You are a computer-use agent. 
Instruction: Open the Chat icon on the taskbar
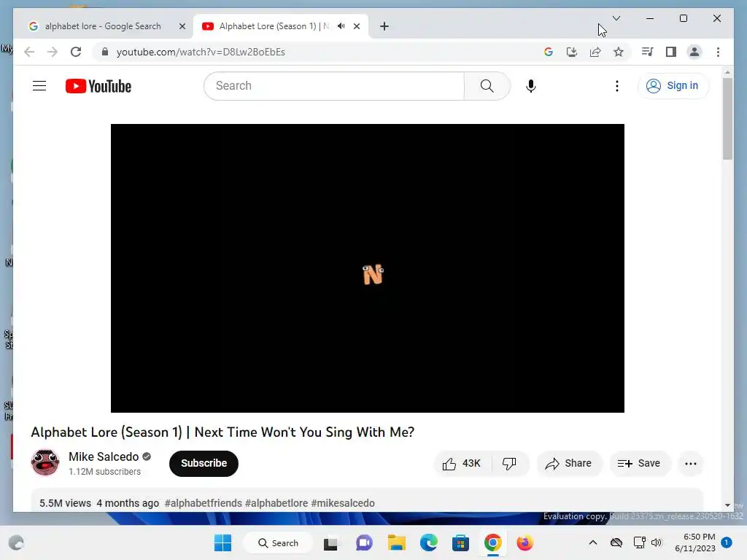pyautogui.click(x=364, y=542)
